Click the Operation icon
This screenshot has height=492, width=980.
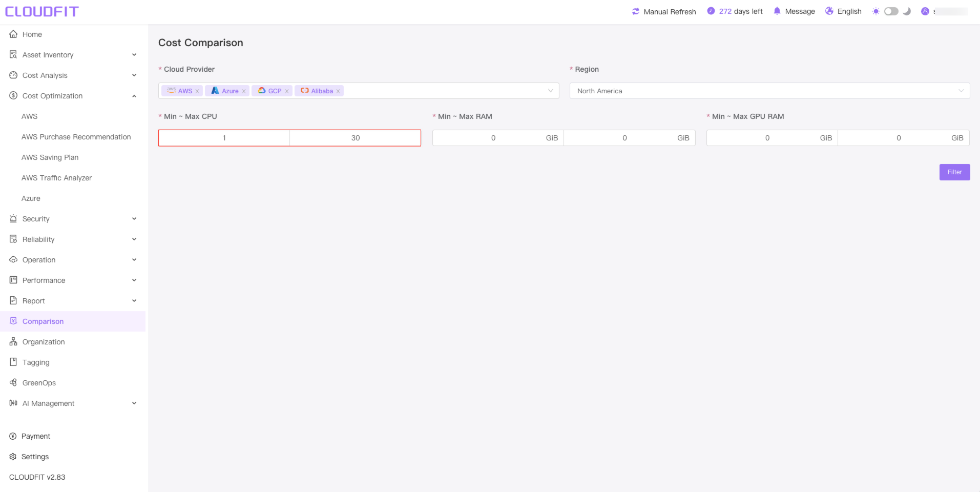(x=13, y=260)
